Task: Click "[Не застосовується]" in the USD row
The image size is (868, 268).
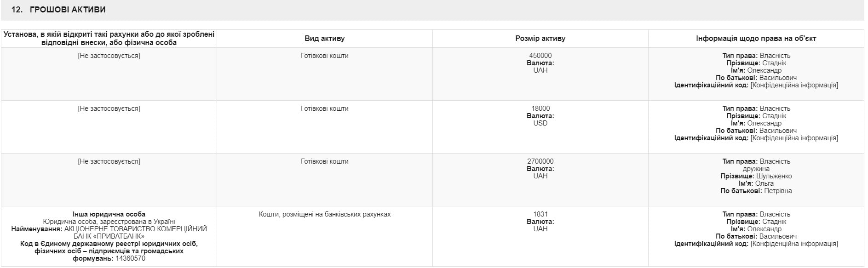Action: point(109,108)
